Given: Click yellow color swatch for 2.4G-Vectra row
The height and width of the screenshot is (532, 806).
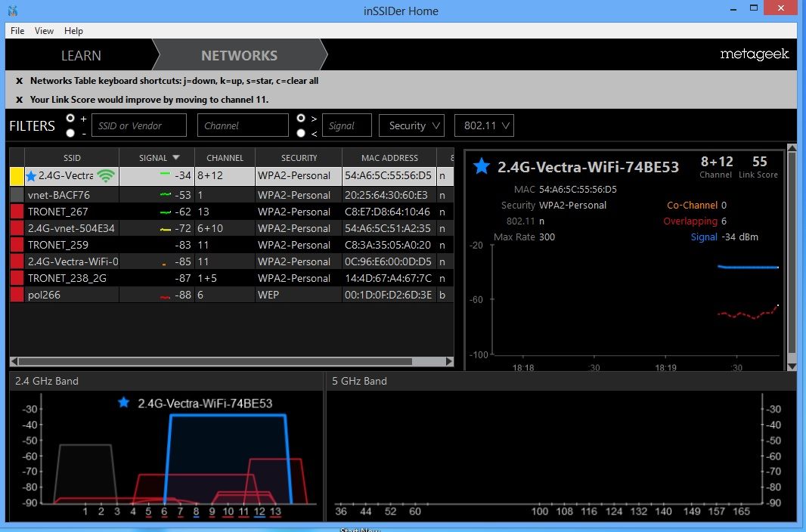Looking at the screenshot, I should [x=17, y=175].
